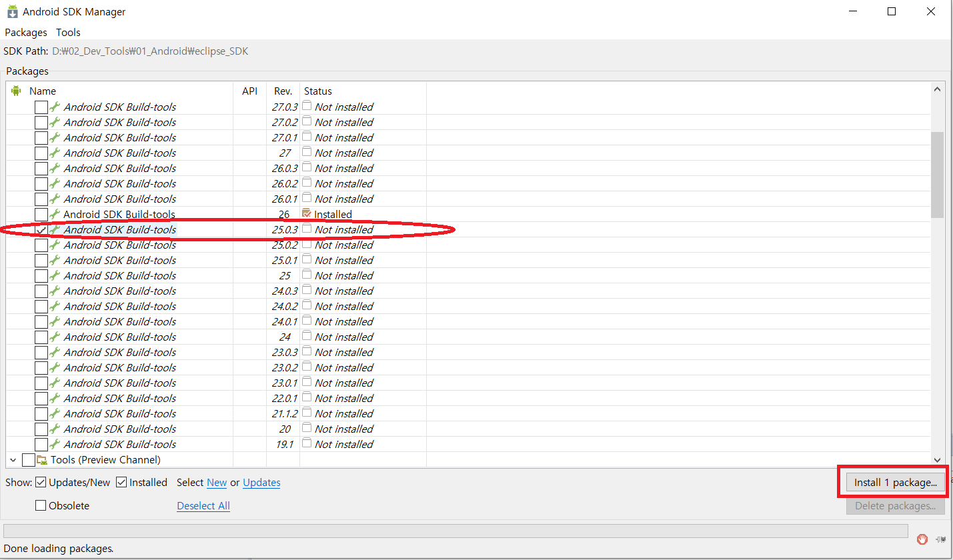Check the Build-tools 24.0.2 package checkbox
Viewport: 953px width, 560px height.
[x=41, y=306]
